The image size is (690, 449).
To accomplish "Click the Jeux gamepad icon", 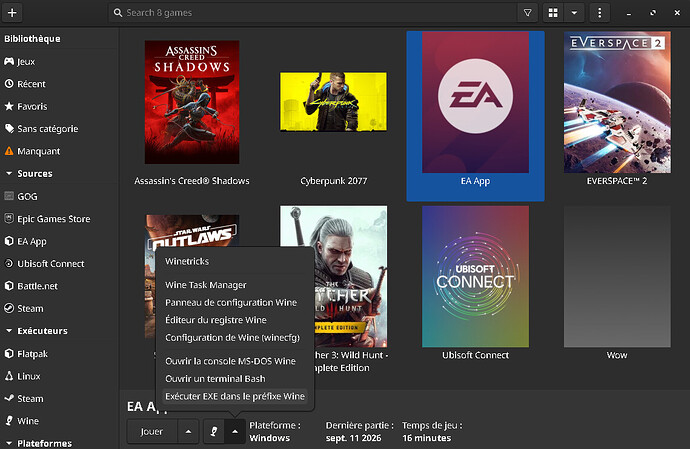I will point(9,61).
